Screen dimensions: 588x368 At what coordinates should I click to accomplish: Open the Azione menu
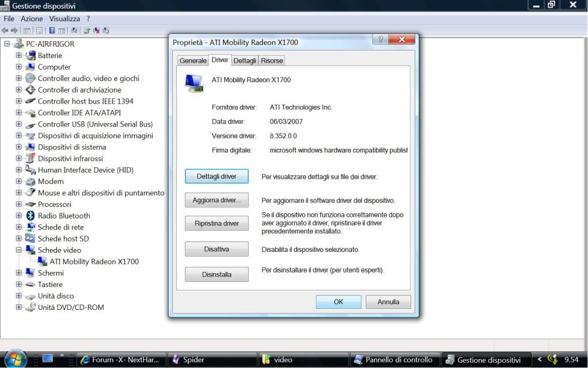(32, 19)
